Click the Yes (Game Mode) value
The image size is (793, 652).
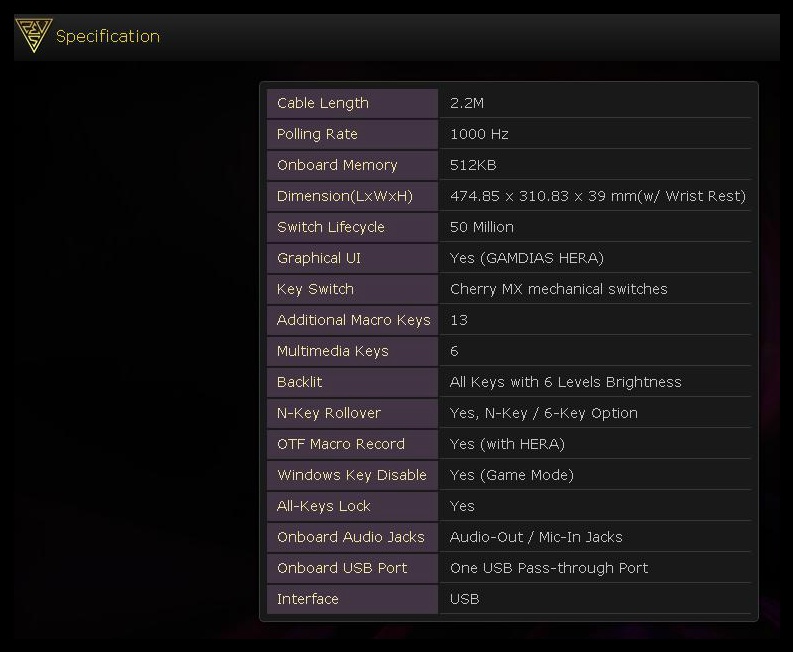pyautogui.click(x=512, y=475)
